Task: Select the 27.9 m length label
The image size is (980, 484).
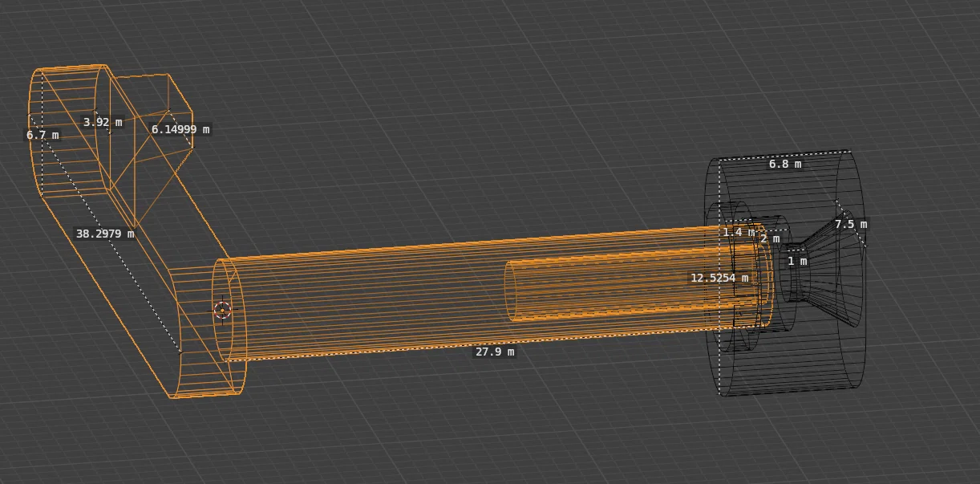Action: [x=495, y=352]
